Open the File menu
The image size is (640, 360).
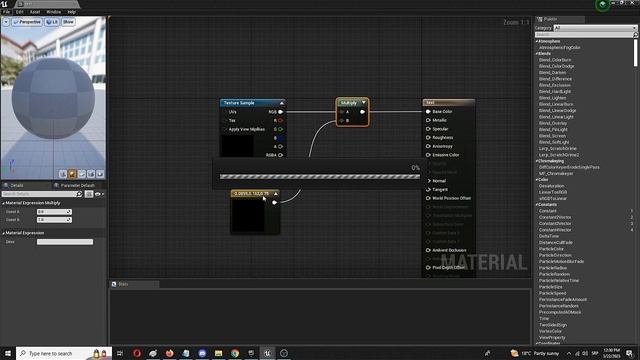click(6, 12)
